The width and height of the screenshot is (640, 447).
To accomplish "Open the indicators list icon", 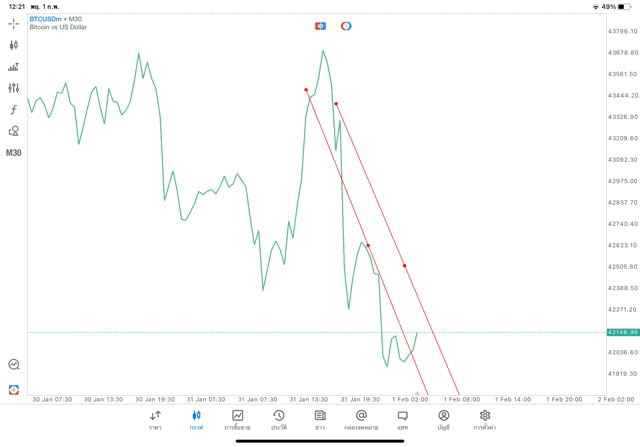I will click(x=14, y=67).
